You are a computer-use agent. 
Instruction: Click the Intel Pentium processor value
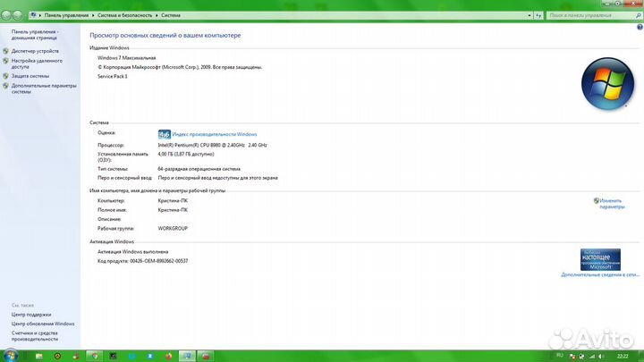[x=212, y=145]
